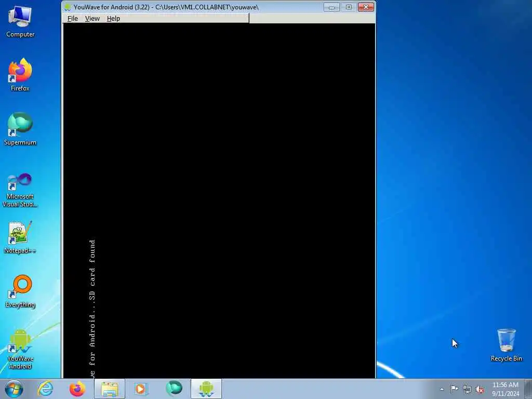Open Action Center flag tray icon
This screenshot has height=399, width=532.
pyautogui.click(x=454, y=389)
